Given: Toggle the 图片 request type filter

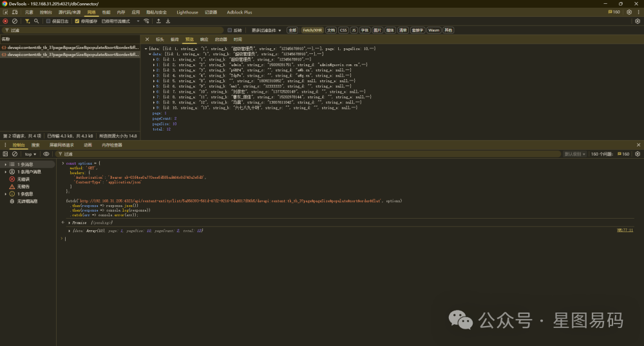Looking at the screenshot, I should pos(377,30).
